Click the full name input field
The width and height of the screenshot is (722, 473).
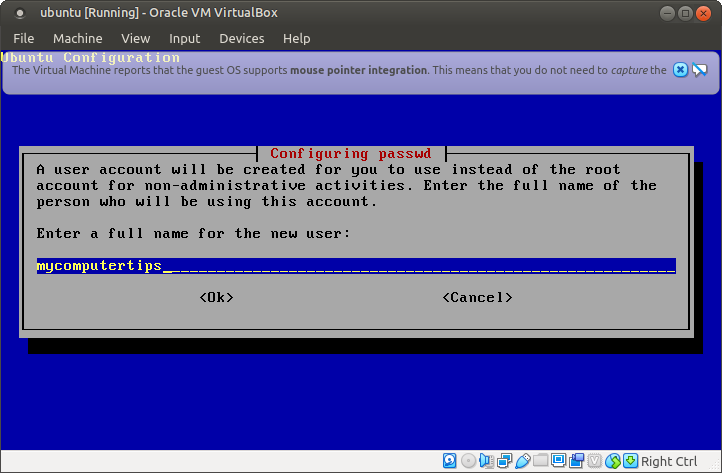pos(356,266)
